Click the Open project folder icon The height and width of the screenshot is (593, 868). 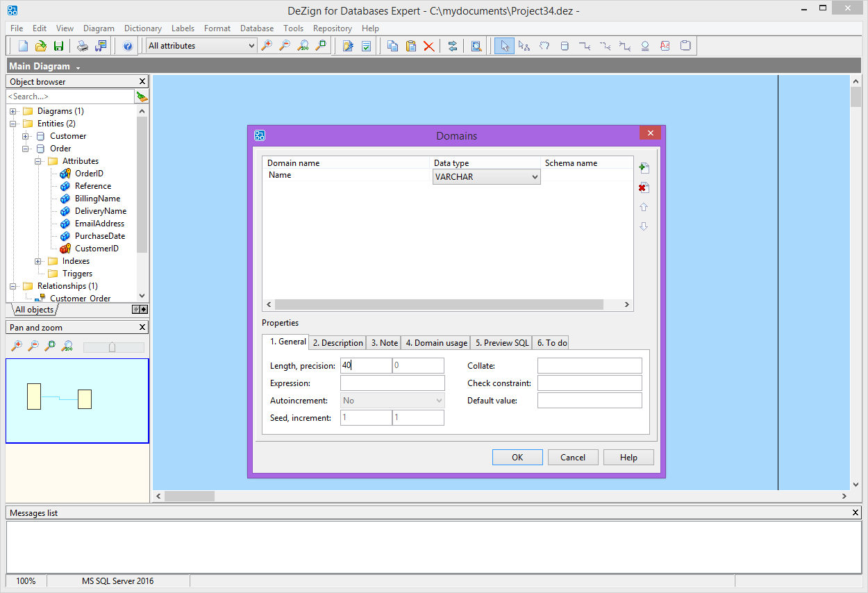41,46
